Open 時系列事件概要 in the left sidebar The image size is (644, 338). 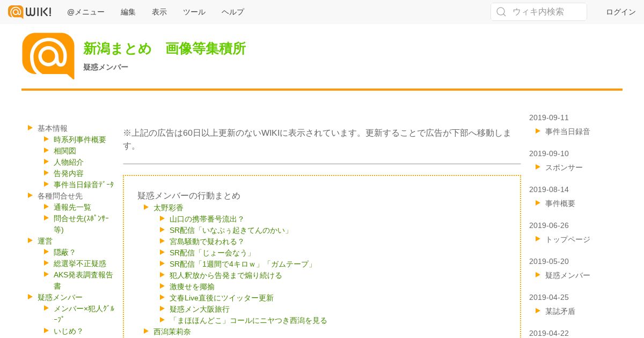[80, 139]
